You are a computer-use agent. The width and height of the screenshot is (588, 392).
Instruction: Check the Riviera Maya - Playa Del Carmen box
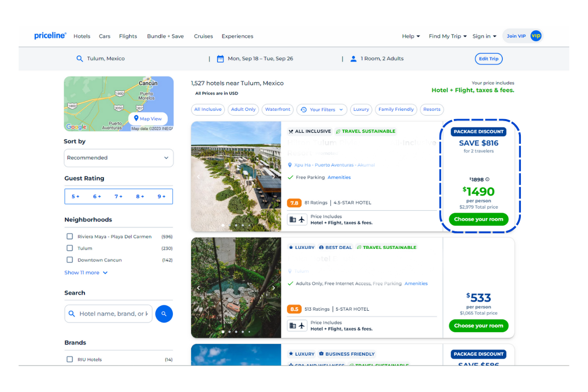[70, 236]
